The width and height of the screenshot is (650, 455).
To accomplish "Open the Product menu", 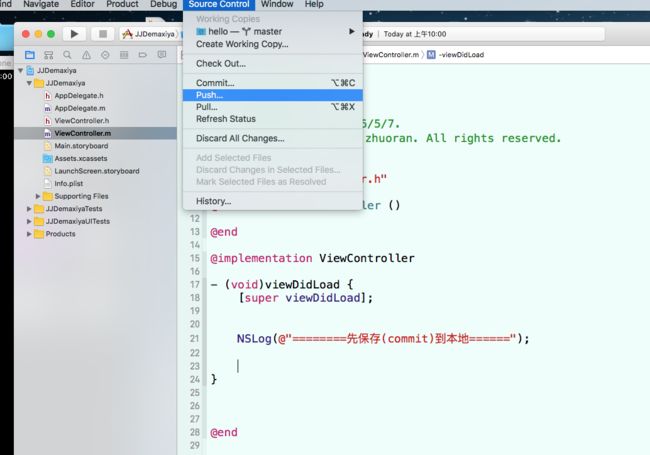I will 122,4.
